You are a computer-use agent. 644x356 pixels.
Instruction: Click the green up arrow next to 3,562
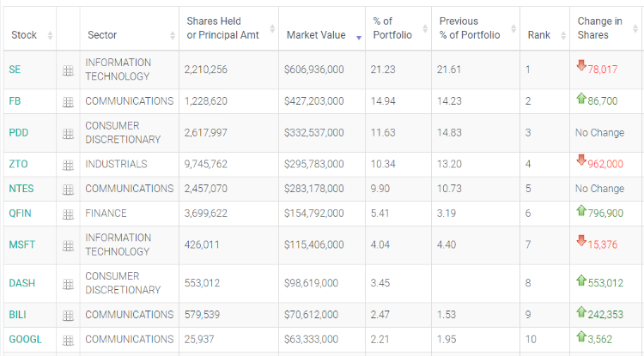pos(580,336)
